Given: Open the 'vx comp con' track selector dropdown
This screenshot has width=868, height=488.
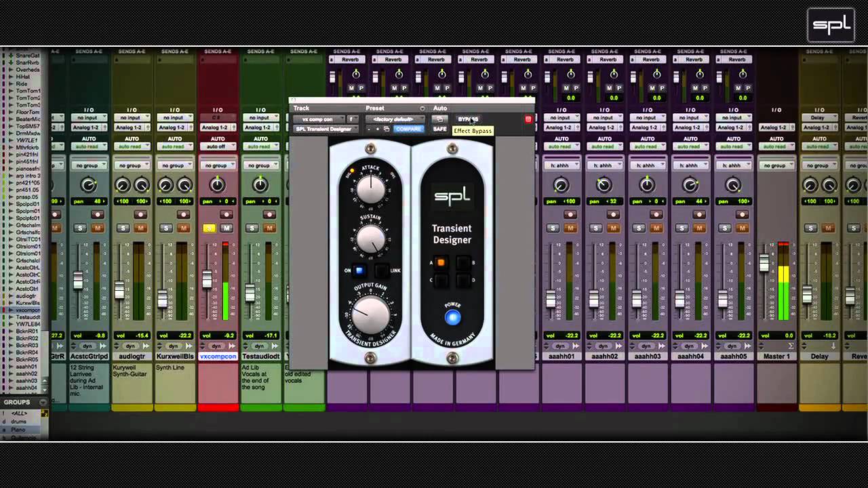Looking at the screenshot, I should pos(319,119).
